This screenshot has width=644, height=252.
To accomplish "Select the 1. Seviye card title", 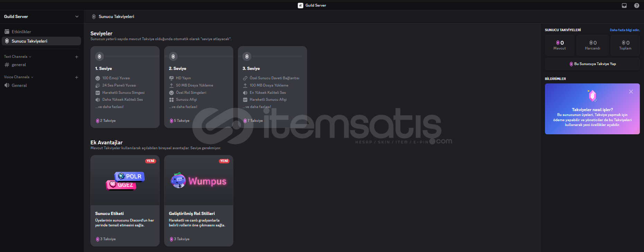I will 104,69.
